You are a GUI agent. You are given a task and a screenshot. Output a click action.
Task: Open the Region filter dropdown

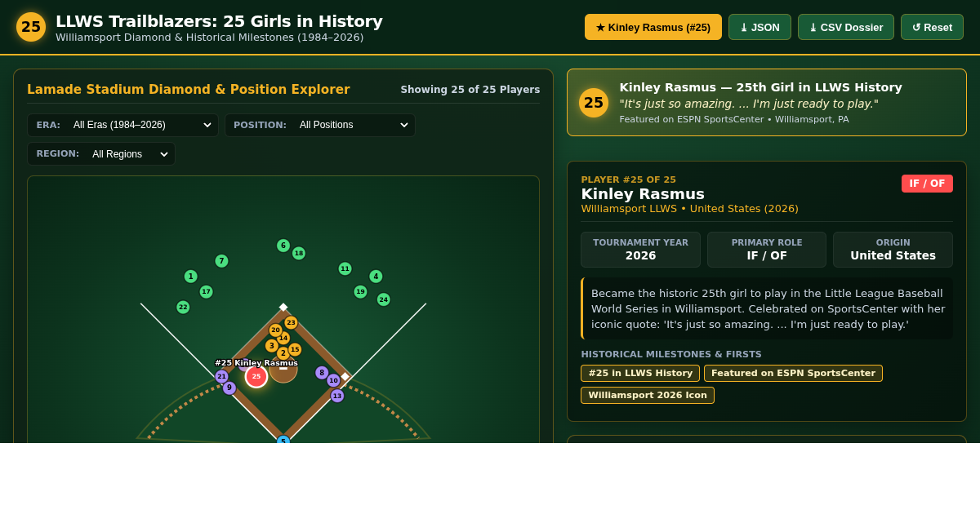click(x=101, y=153)
